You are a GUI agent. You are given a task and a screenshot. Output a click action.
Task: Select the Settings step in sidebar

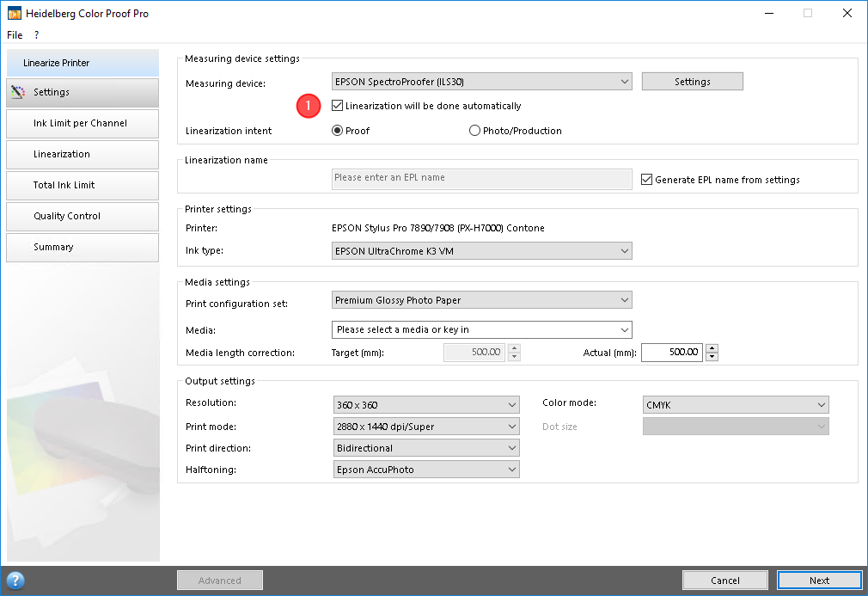click(x=83, y=93)
